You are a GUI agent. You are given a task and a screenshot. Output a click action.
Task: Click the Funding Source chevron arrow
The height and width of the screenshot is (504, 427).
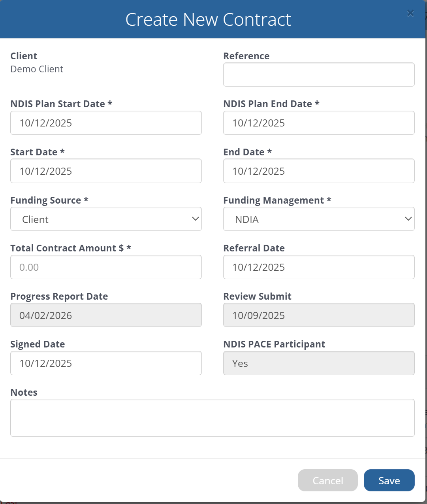click(x=195, y=219)
